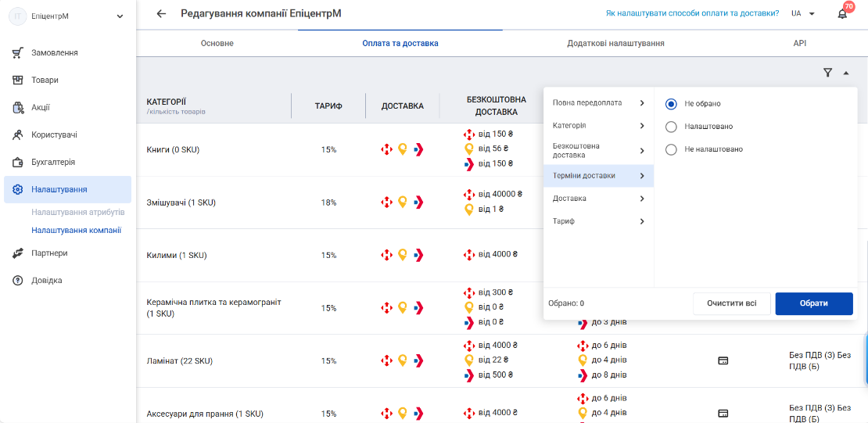
Task: Click the Очистити всі button
Action: pos(731,303)
